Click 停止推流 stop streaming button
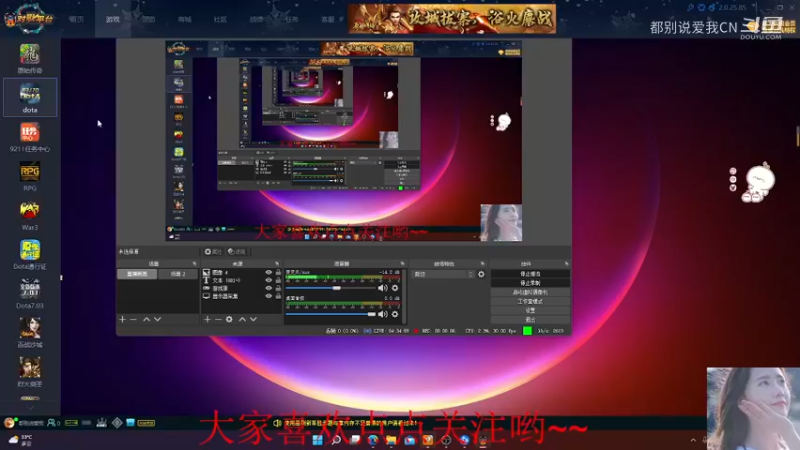This screenshot has width=800, height=450. (x=530, y=274)
